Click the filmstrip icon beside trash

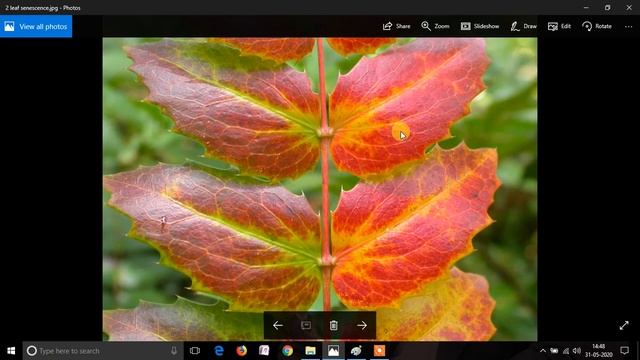point(306,325)
